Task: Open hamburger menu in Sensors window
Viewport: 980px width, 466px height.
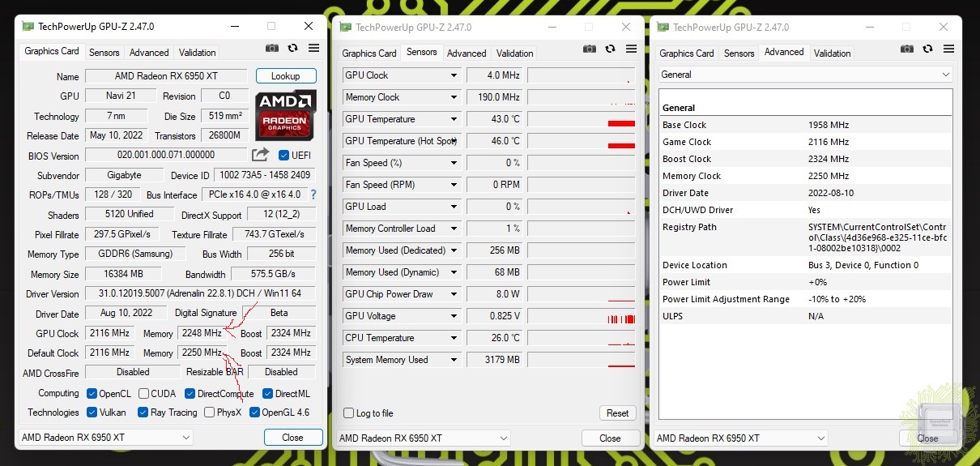Action: click(631, 49)
